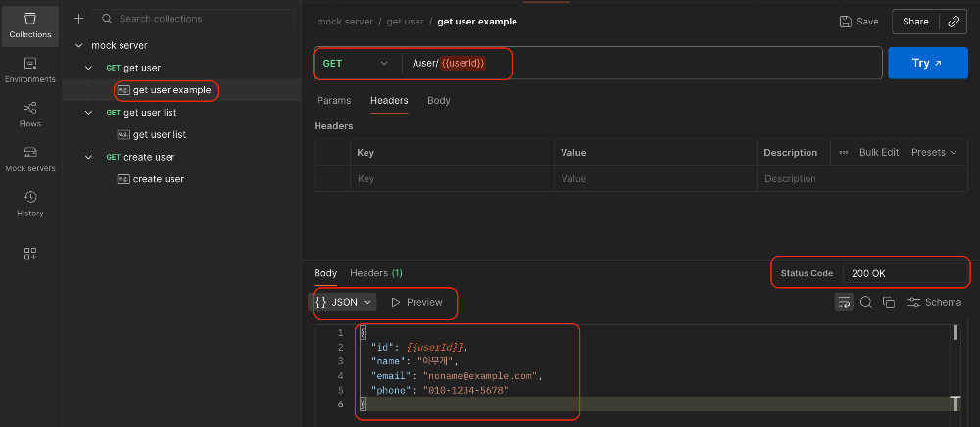The height and width of the screenshot is (427, 980).
Task: Click the "phone" line in JSON body
Action: 439,390
